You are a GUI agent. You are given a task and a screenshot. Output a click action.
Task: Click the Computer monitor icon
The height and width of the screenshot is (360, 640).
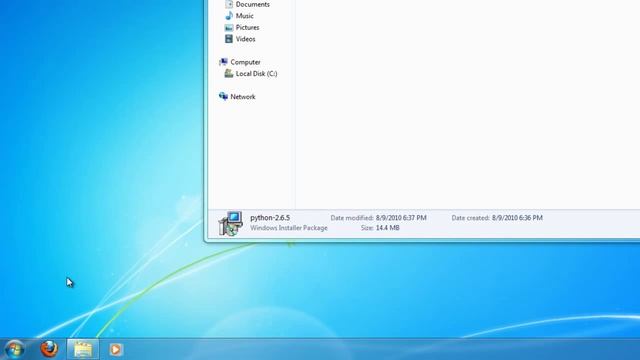223,62
